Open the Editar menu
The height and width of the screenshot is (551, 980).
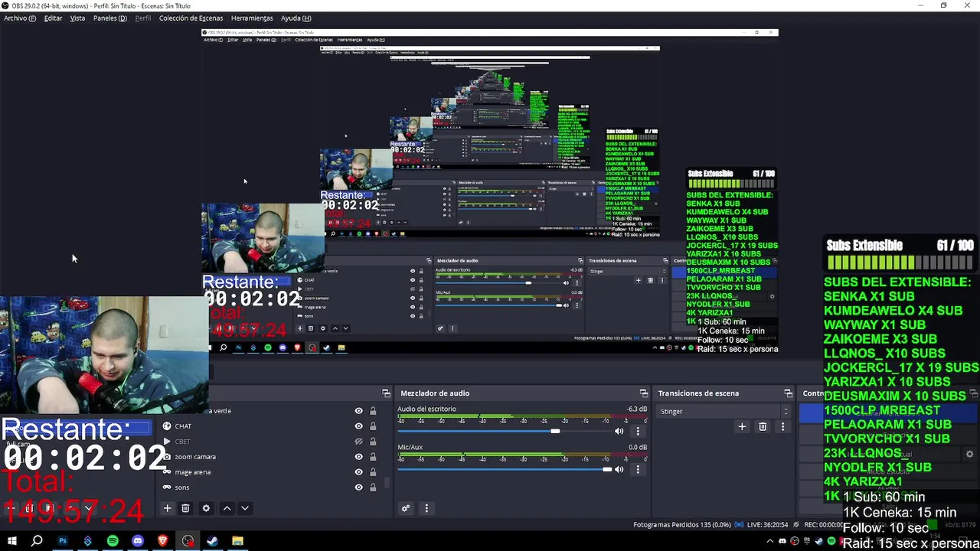(x=53, y=18)
